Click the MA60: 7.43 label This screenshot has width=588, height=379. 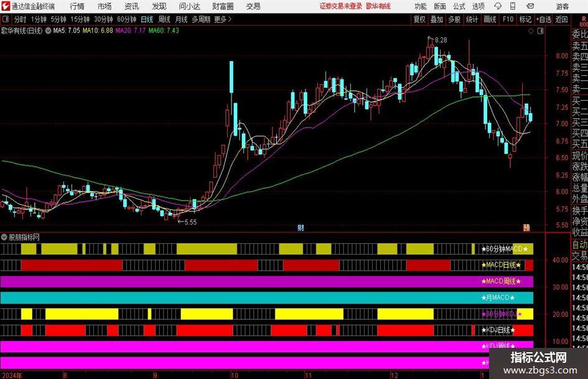164,30
